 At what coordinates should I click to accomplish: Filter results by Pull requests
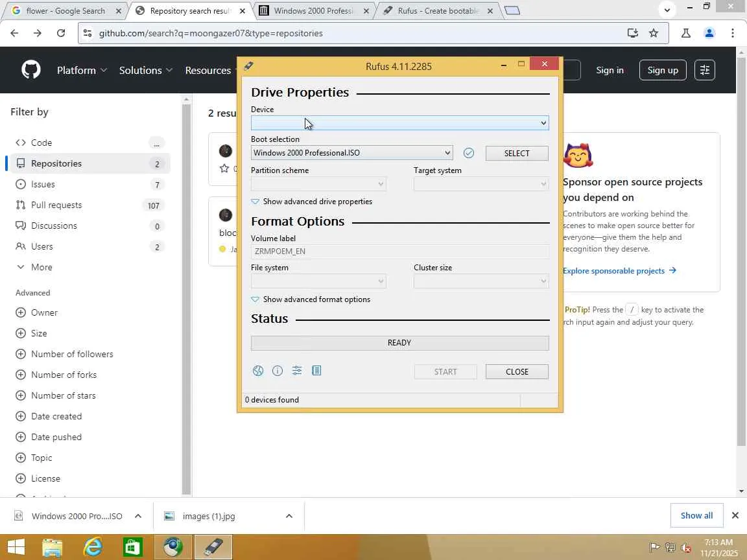90,205
